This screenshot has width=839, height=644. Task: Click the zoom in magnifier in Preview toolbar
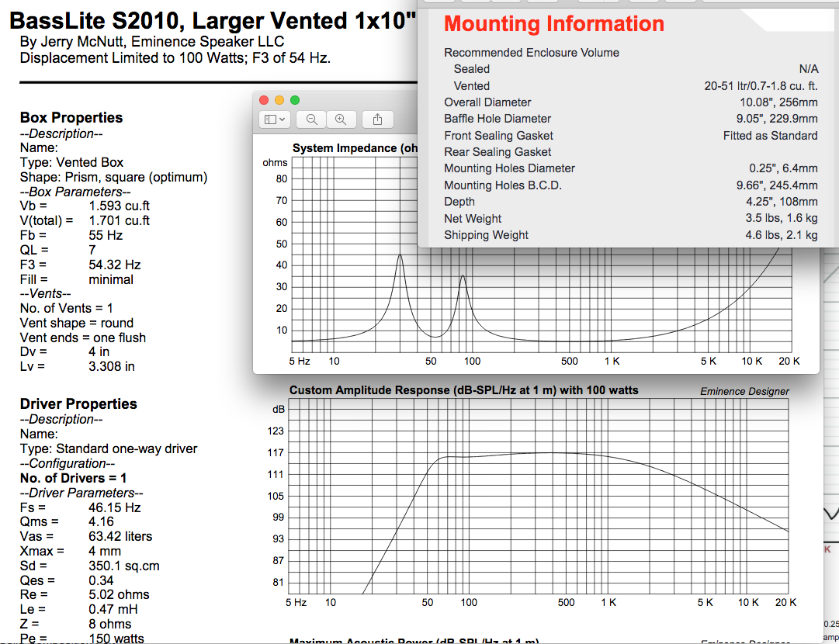[x=341, y=119]
